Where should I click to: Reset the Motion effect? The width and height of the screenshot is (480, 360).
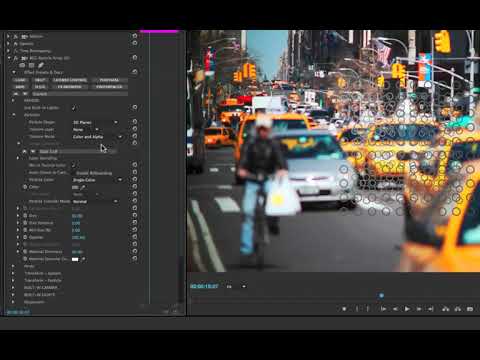coord(135,36)
